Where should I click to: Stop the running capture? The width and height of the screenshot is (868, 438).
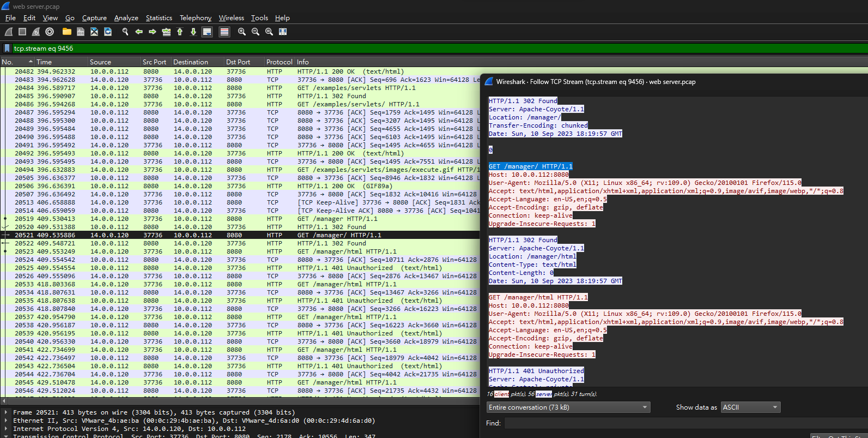[x=22, y=32]
